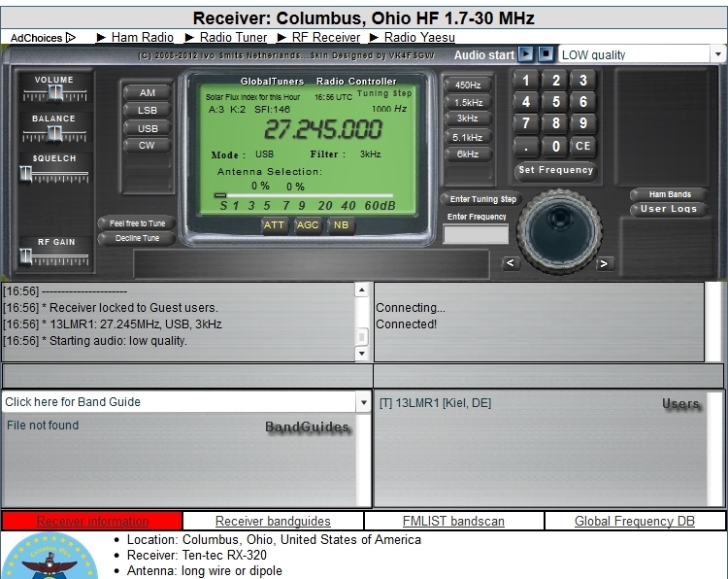This screenshot has width=728, height=579.
Task: Select the 450Hz filter bandwidth
Action: [x=467, y=85]
